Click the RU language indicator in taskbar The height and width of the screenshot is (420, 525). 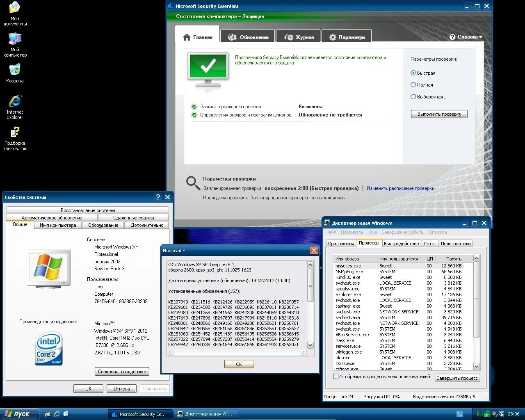click(x=460, y=414)
